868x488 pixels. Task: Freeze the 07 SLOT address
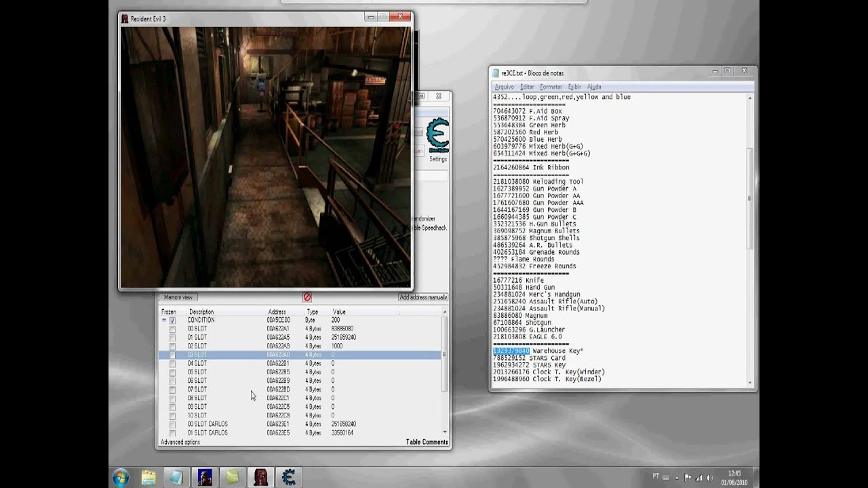(x=172, y=390)
